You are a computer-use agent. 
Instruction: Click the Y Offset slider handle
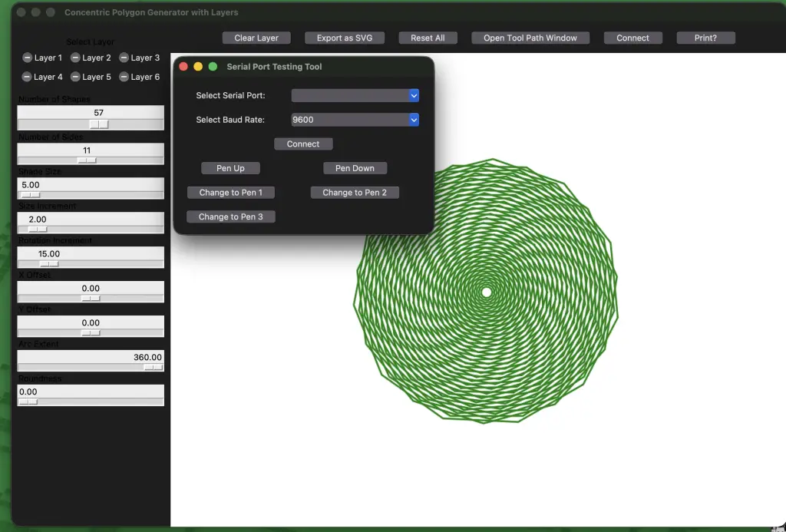click(91, 333)
